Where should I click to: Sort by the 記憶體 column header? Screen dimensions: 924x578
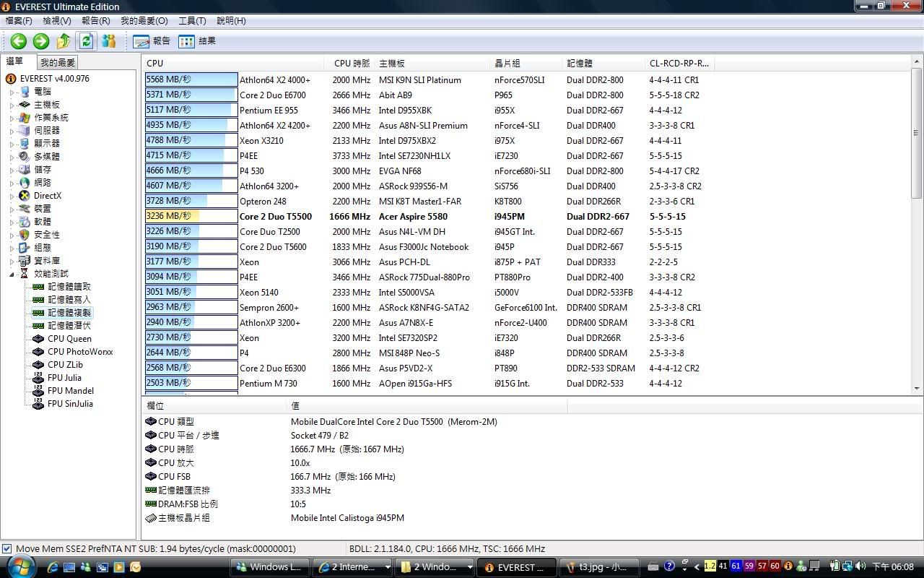[603, 63]
